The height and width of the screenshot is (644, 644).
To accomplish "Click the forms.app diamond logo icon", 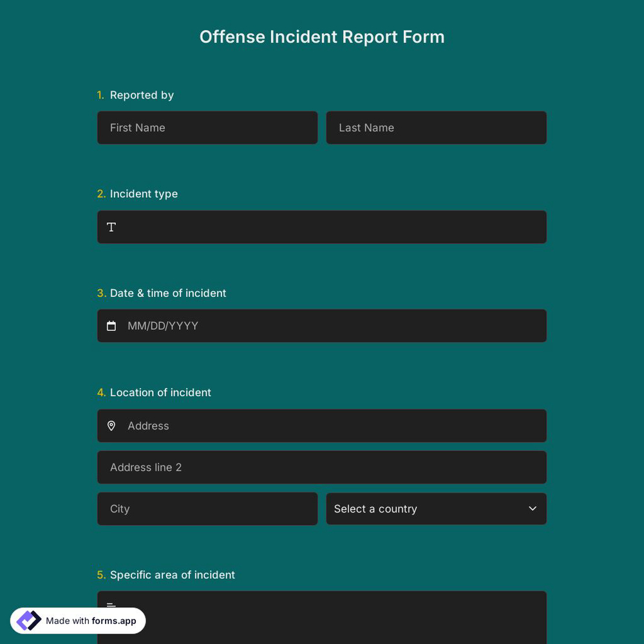I will point(28,620).
